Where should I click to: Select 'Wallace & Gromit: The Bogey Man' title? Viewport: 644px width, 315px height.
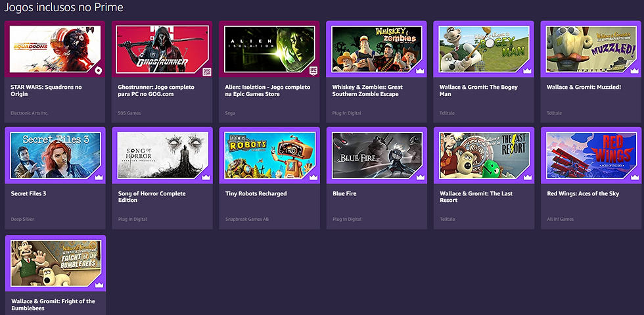pyautogui.click(x=478, y=91)
